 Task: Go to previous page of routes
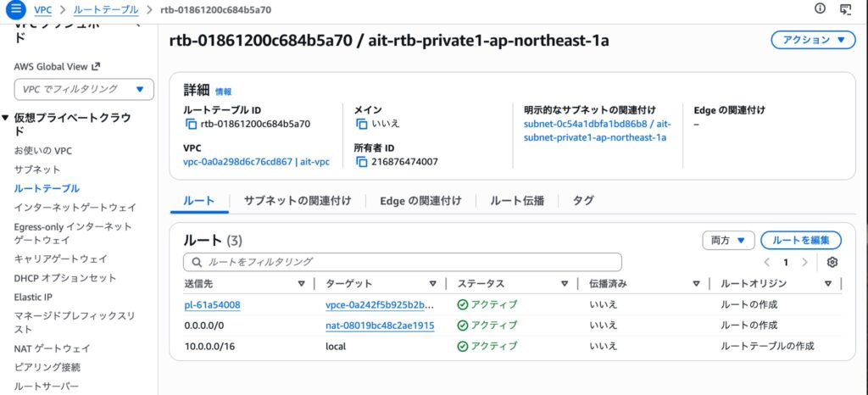tap(767, 263)
